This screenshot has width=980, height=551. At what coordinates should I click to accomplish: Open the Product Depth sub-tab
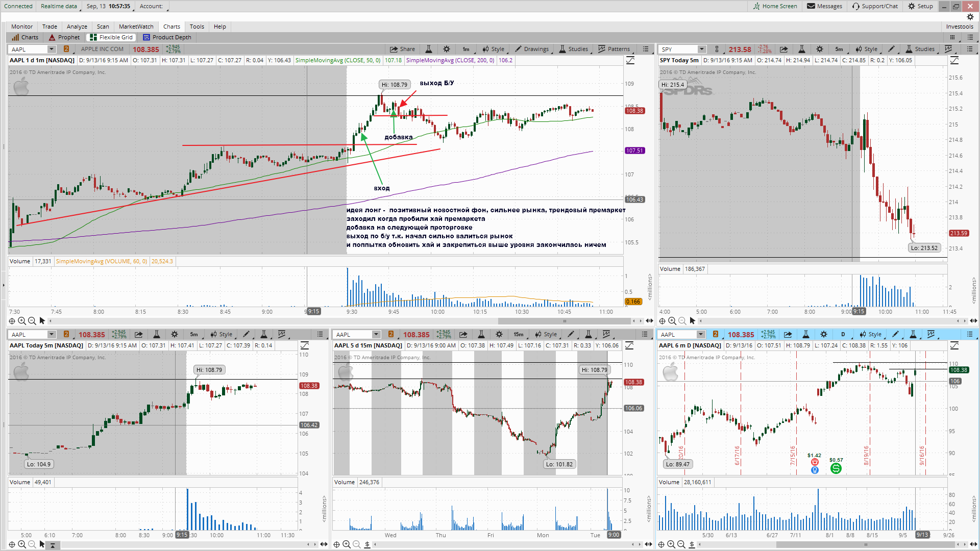coord(167,37)
